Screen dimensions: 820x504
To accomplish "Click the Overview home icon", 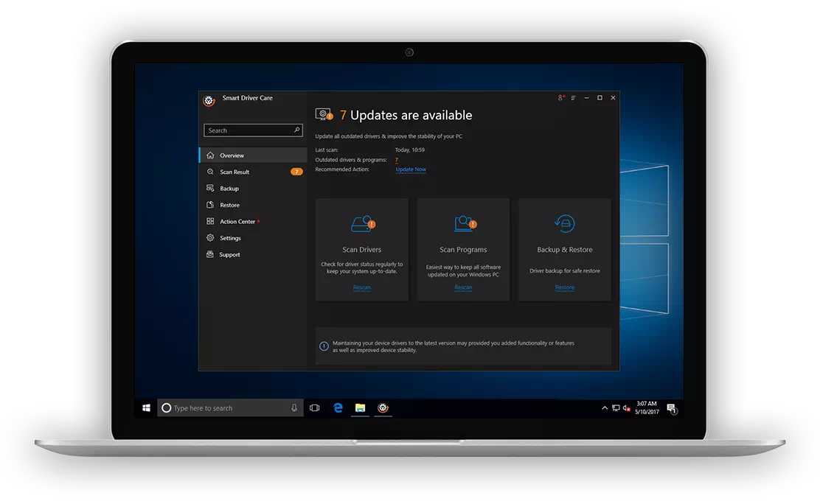I will (210, 155).
